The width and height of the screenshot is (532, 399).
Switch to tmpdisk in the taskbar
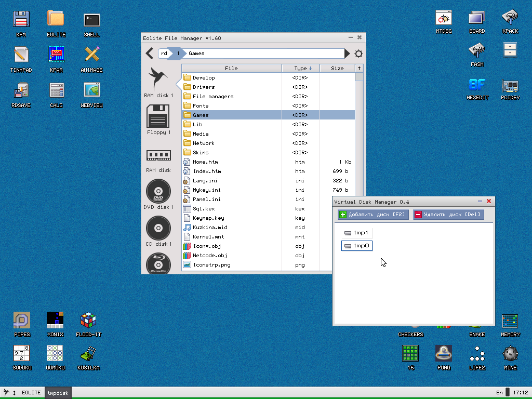coord(58,392)
